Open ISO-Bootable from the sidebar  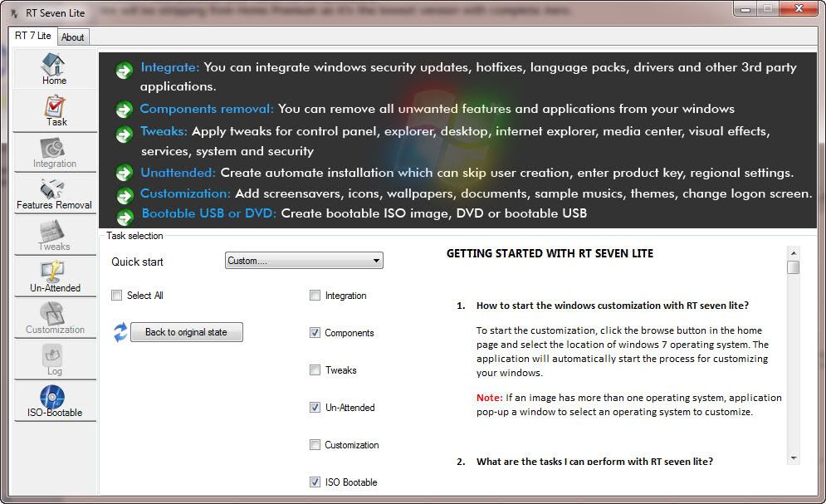click(55, 401)
